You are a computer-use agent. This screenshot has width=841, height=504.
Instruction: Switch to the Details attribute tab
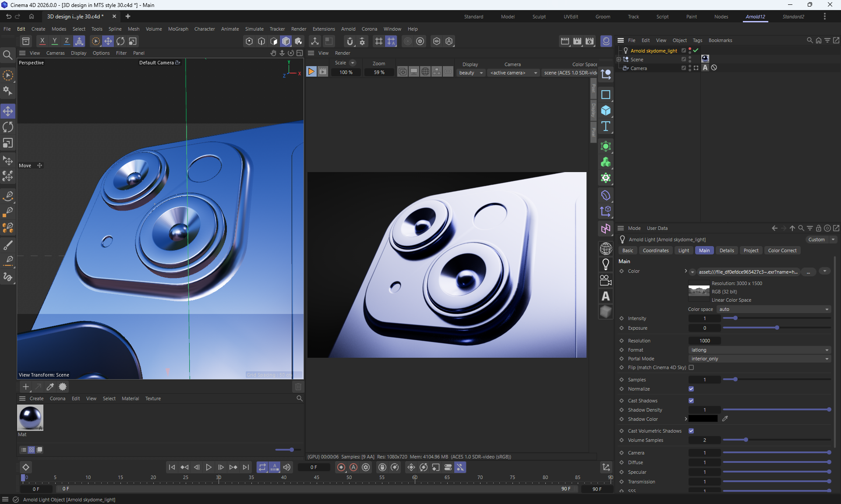[726, 250]
